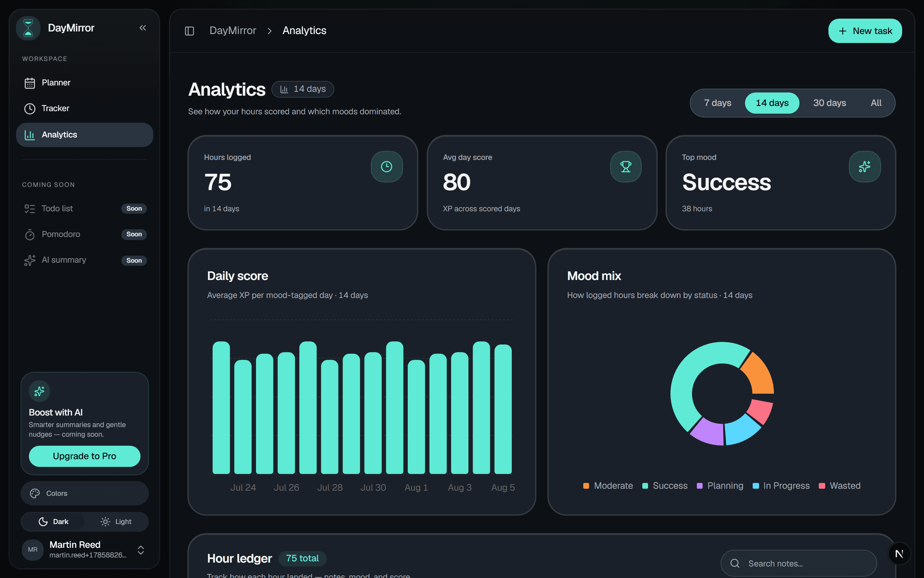924x578 pixels.
Task: Click the Moderate orange legend swatch
Action: coord(586,486)
